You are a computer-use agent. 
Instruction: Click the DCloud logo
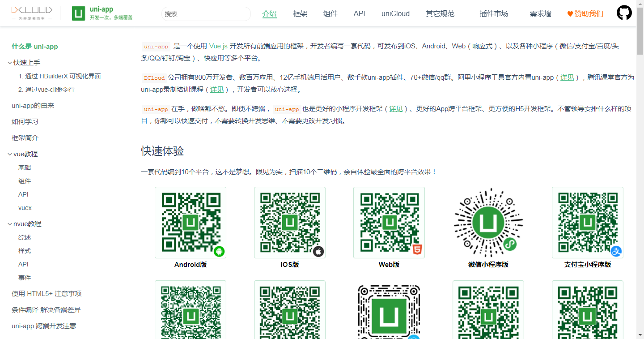click(x=32, y=13)
